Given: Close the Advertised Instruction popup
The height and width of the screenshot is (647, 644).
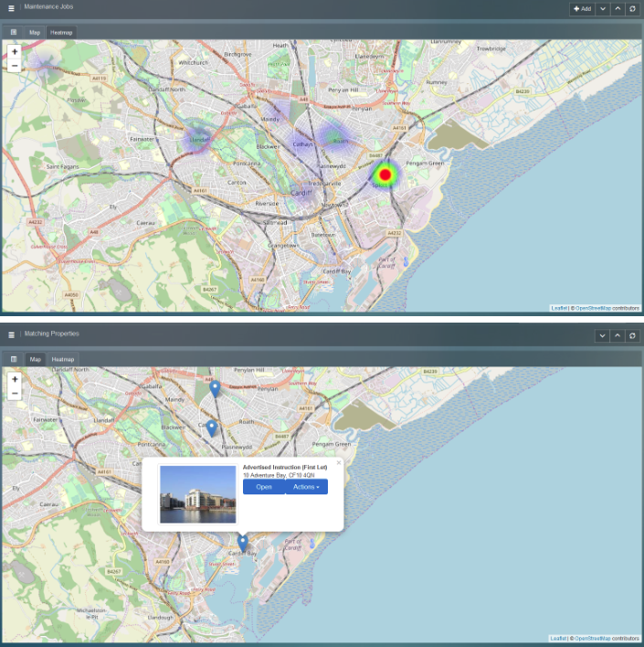Looking at the screenshot, I should point(338,462).
